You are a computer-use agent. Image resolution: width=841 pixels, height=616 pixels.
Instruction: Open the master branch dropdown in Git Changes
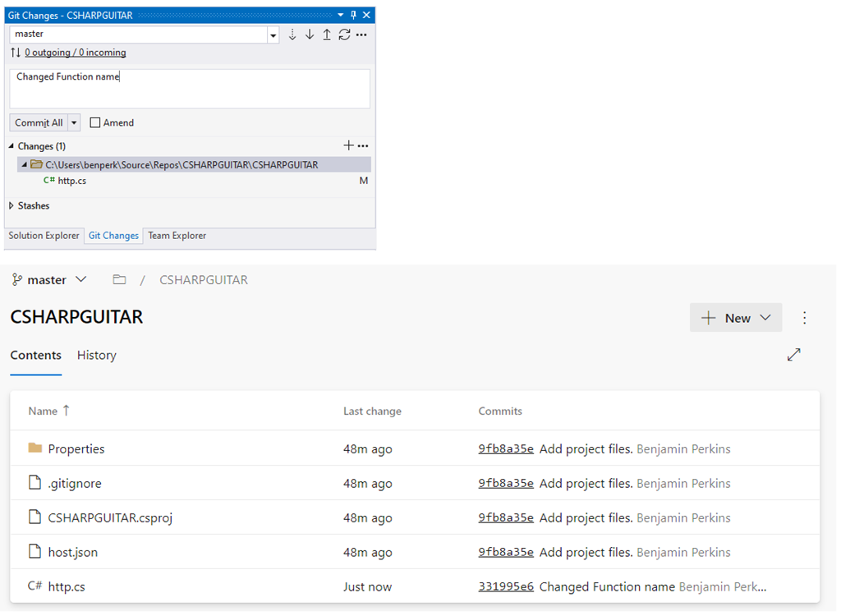(x=273, y=34)
